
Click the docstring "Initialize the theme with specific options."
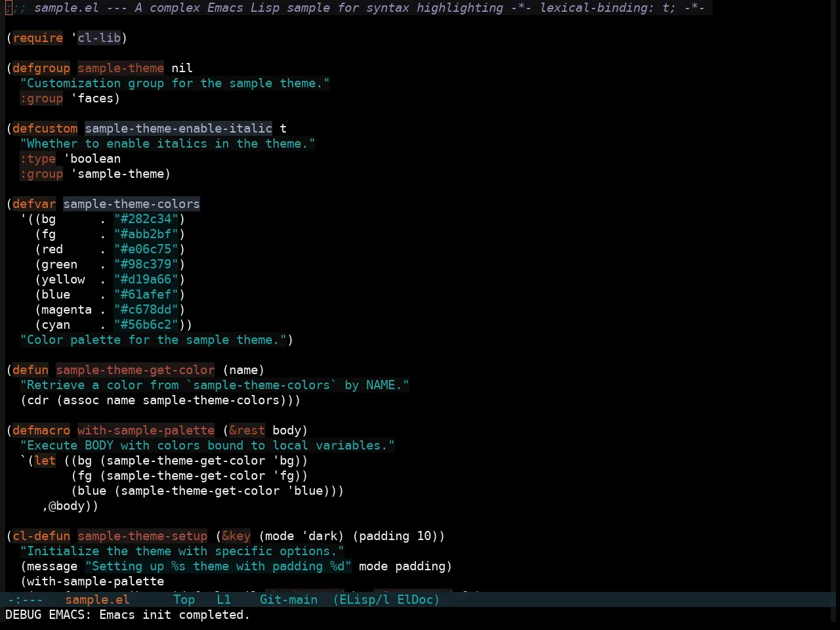coord(182,551)
